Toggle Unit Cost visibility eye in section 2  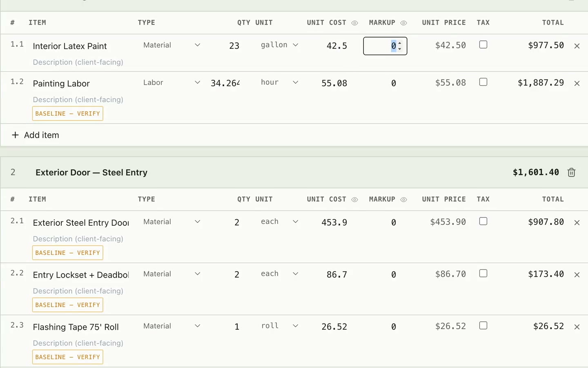[354, 200]
